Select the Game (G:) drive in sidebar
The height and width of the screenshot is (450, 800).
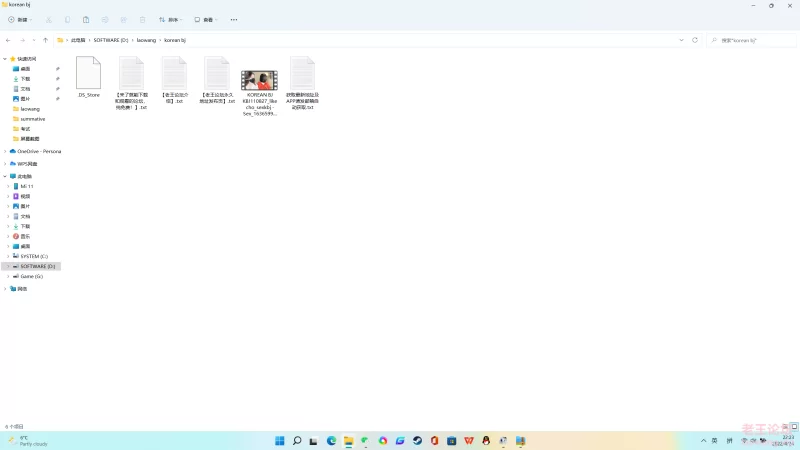click(x=31, y=276)
